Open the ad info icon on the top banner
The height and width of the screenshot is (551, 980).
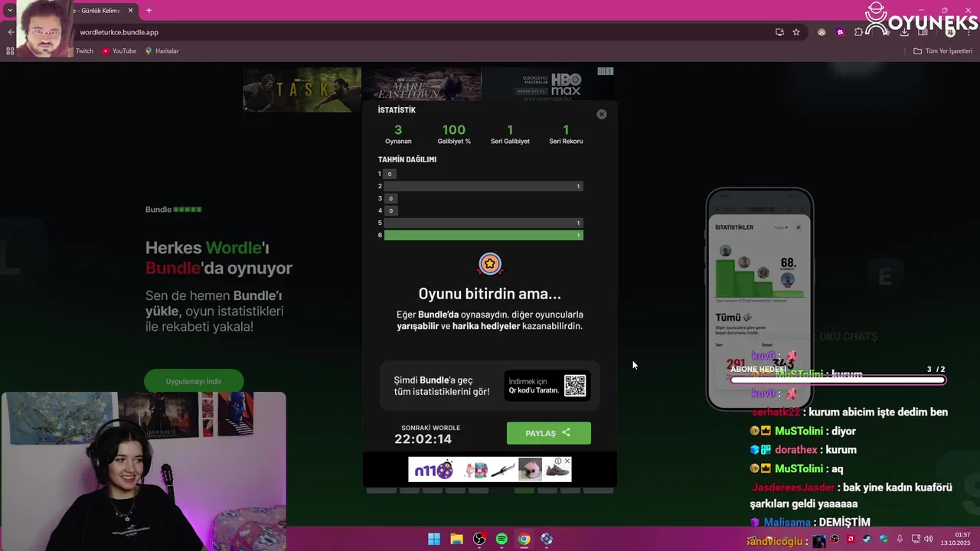pyautogui.click(x=602, y=71)
